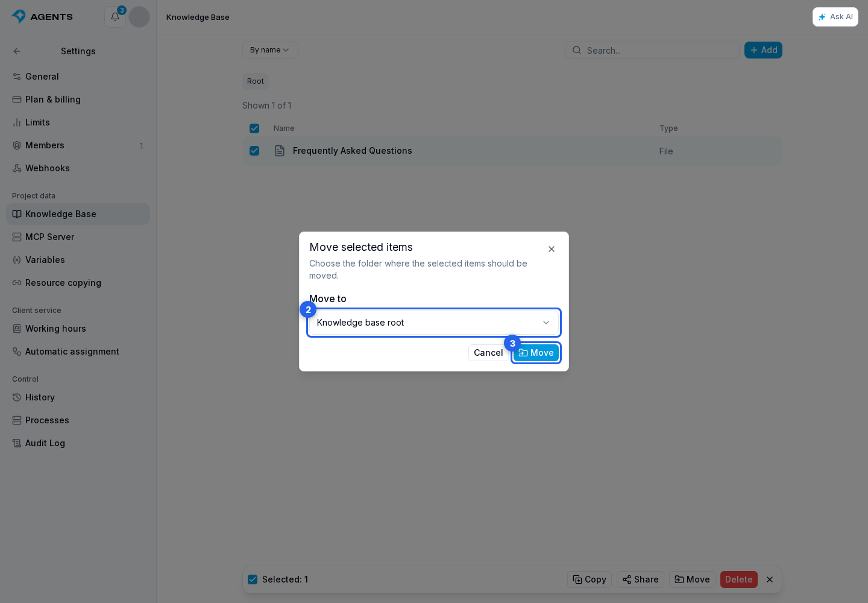Viewport: 868px width, 603px height.
Task: Toggle the Selected: 1 checkbox
Action: coord(253,579)
